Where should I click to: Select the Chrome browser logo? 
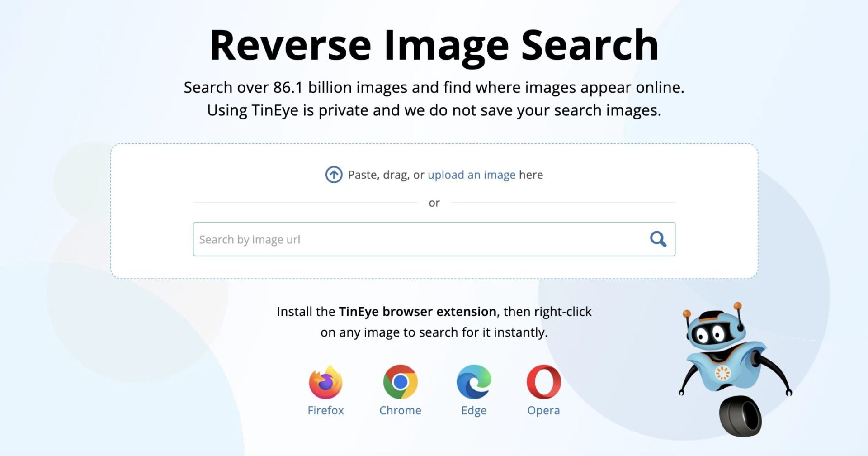(x=400, y=382)
